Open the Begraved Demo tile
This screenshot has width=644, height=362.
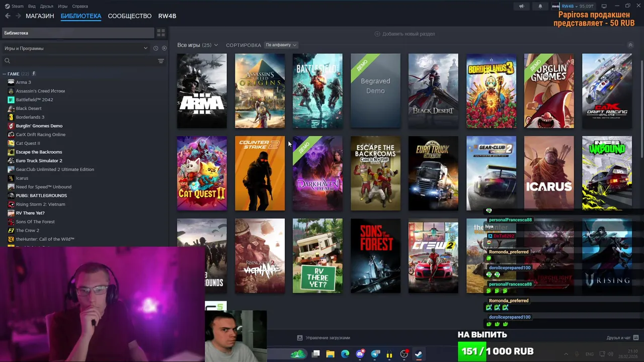click(x=375, y=91)
